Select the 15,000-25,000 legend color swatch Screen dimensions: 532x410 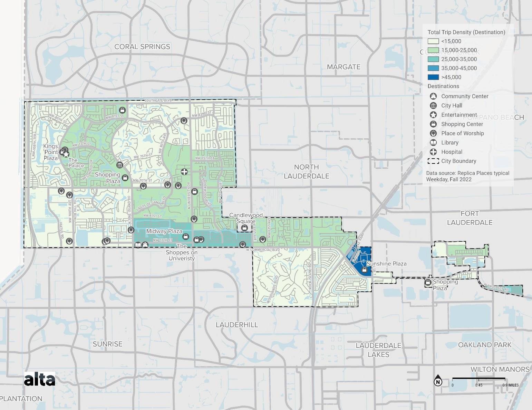(433, 50)
